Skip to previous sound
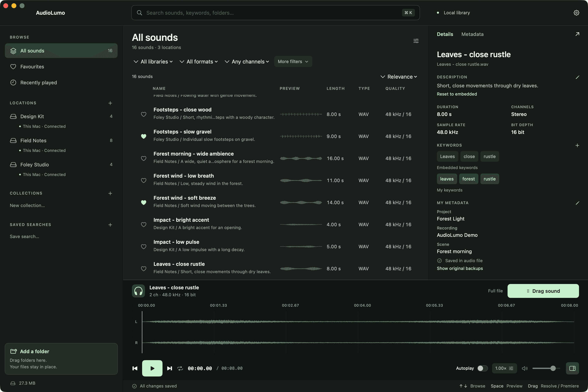This screenshot has height=392, width=588. (x=135, y=368)
